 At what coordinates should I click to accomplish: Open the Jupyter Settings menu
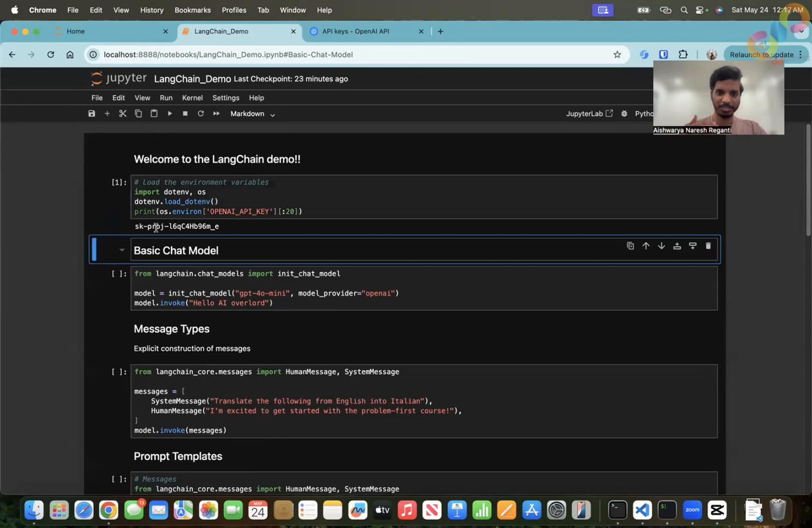pos(226,98)
